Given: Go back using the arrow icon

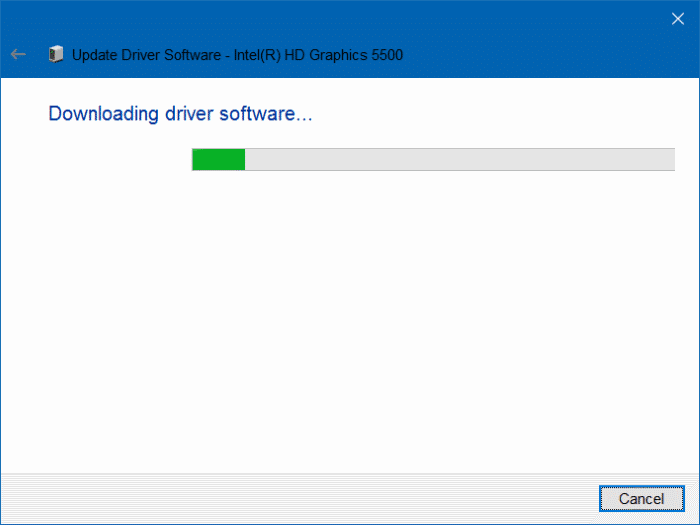Looking at the screenshot, I should click(18, 54).
